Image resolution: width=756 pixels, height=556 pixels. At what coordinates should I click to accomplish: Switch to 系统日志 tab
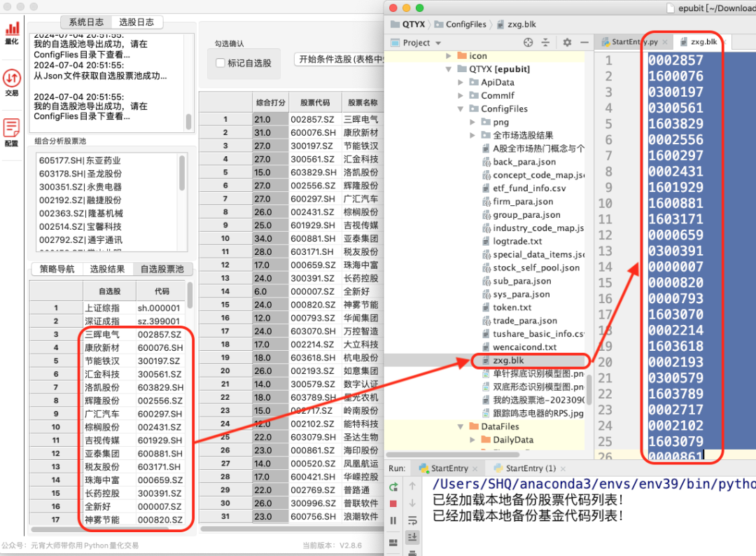pyautogui.click(x=86, y=22)
